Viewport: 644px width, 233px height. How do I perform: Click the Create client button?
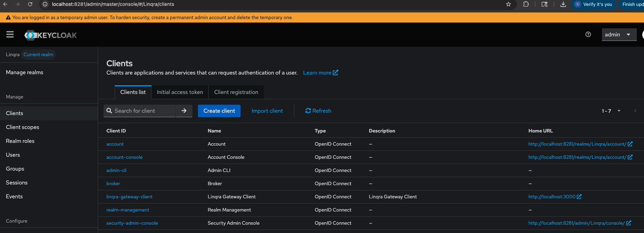click(x=219, y=111)
